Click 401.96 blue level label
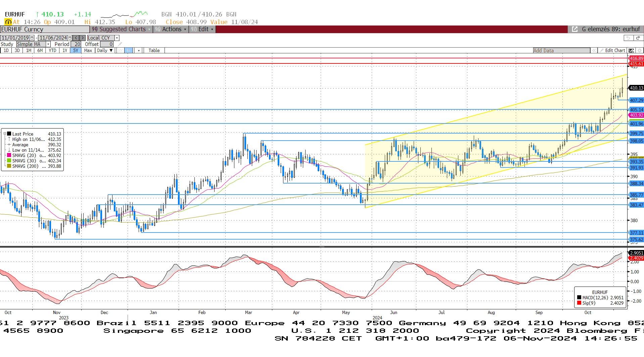 point(636,124)
